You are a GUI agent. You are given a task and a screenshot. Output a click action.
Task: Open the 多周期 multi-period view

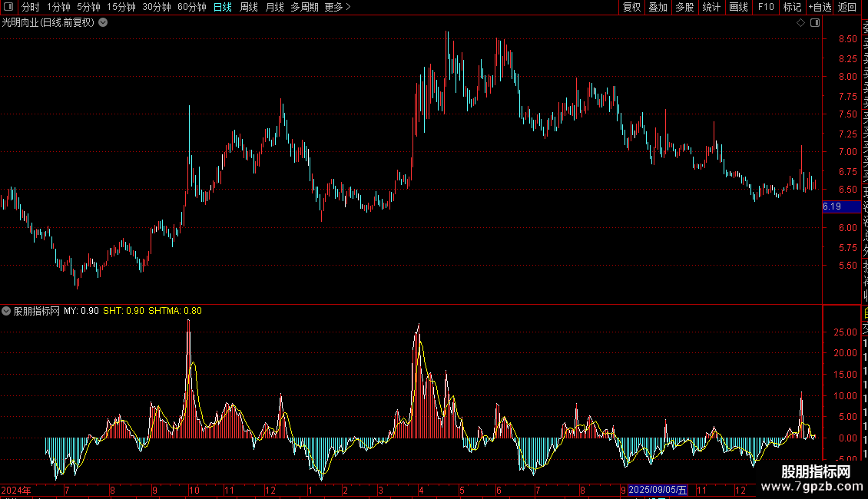pos(304,7)
